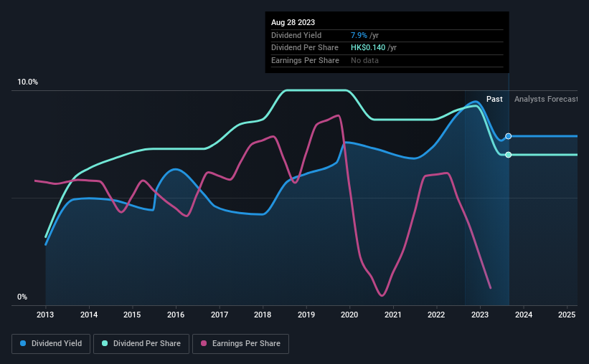The height and width of the screenshot is (364, 589).
Task: Click the 0% y-axis label
Action: [x=22, y=297]
